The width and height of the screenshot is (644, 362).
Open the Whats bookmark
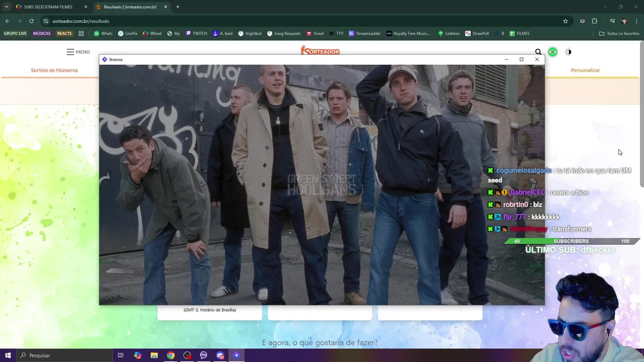pos(103,34)
